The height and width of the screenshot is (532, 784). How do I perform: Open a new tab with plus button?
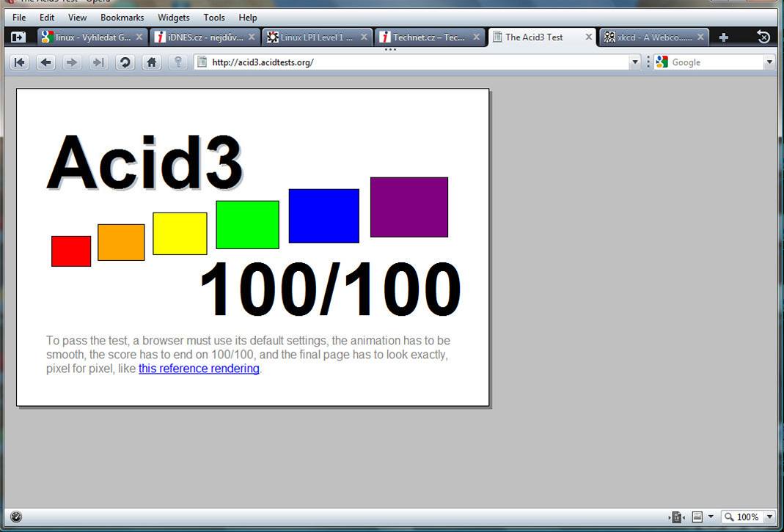tap(723, 37)
